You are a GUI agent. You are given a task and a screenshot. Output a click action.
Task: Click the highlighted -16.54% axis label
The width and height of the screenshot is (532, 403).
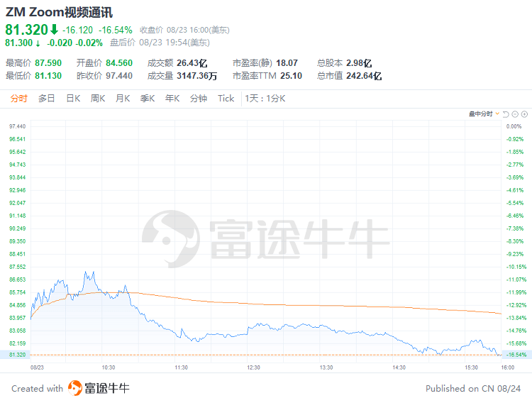[x=516, y=355]
